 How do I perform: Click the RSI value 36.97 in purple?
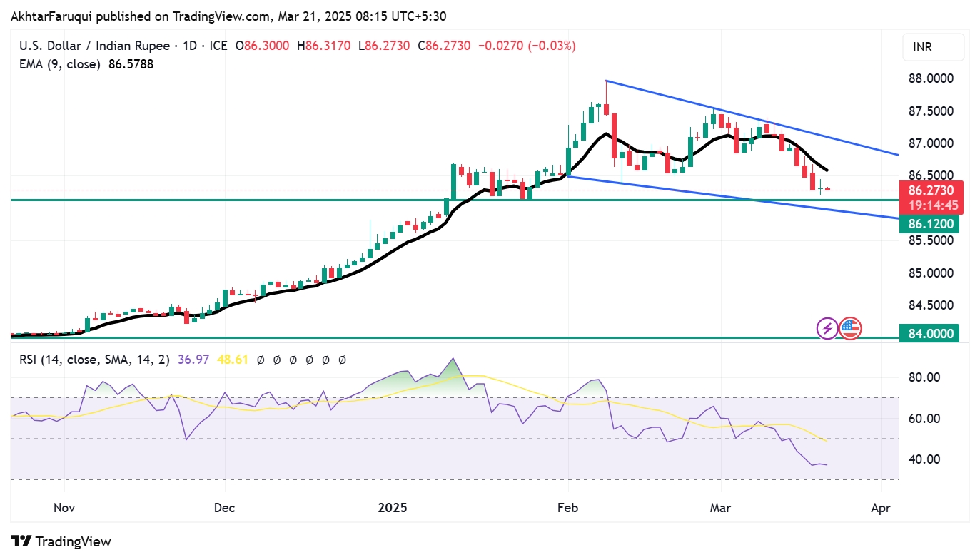(196, 360)
